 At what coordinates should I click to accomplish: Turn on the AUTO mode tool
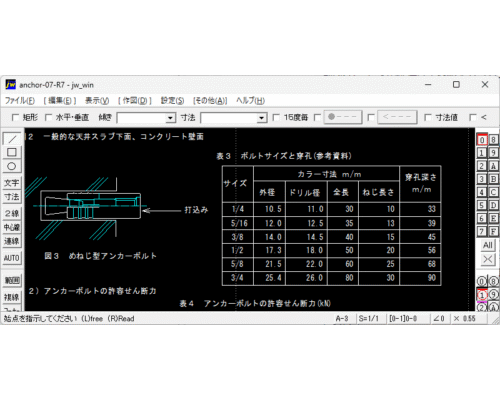tap(12, 258)
